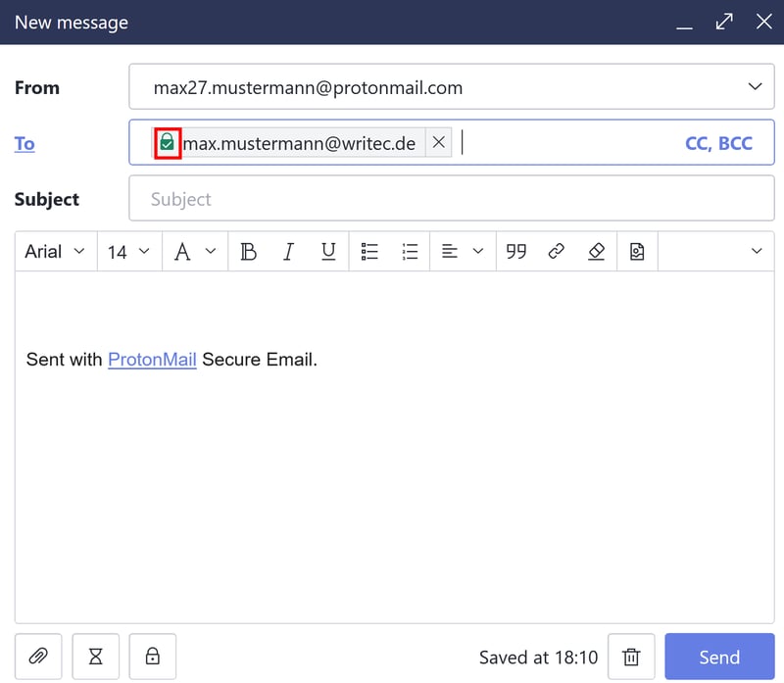This screenshot has width=784, height=683.
Task: Remove recipient max.mustermann@writec.de
Action: [x=438, y=142]
